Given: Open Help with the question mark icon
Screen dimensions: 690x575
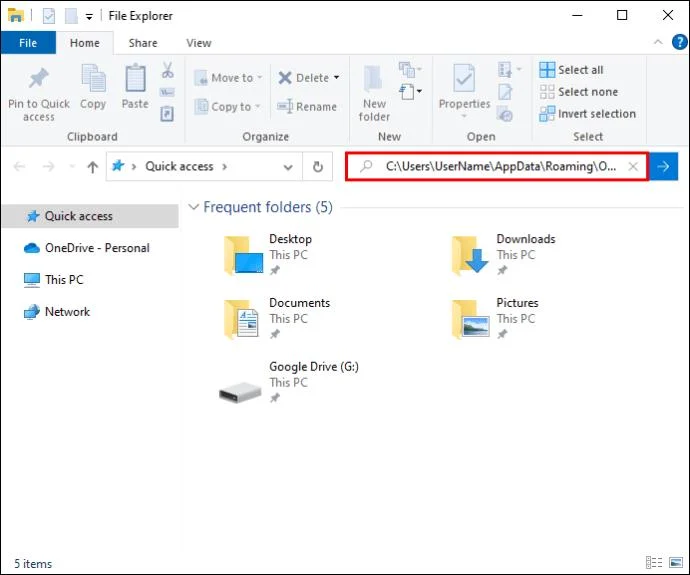Looking at the screenshot, I should (679, 42).
